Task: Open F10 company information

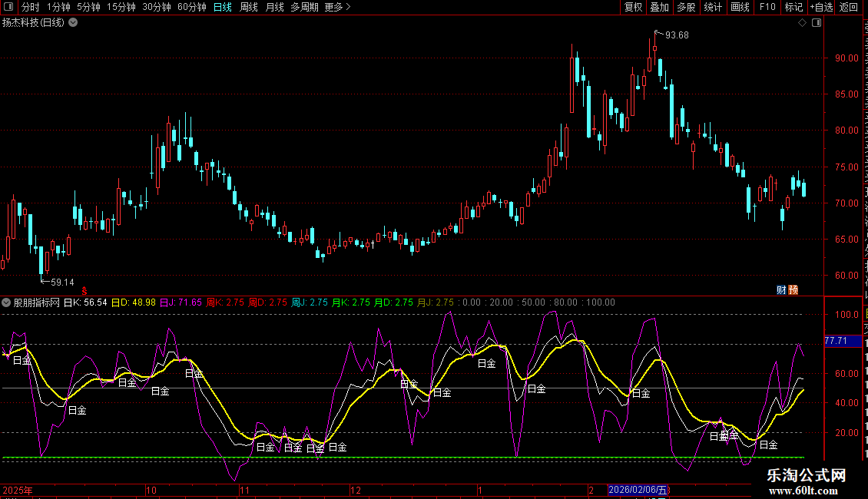Action: [x=767, y=7]
